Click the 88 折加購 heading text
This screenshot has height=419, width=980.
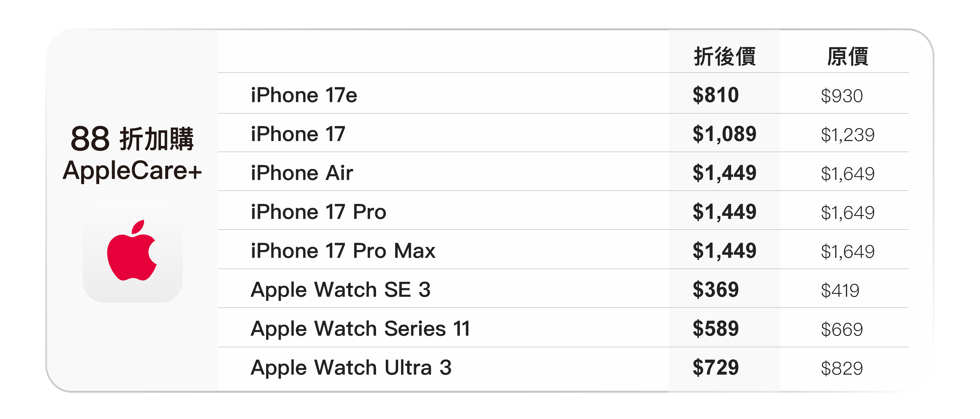[x=132, y=139]
